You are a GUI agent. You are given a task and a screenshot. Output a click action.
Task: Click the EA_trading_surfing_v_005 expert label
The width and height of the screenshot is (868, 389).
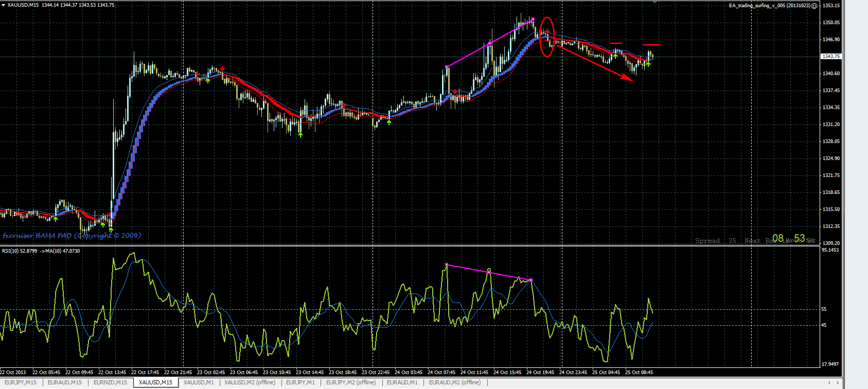[x=769, y=6]
